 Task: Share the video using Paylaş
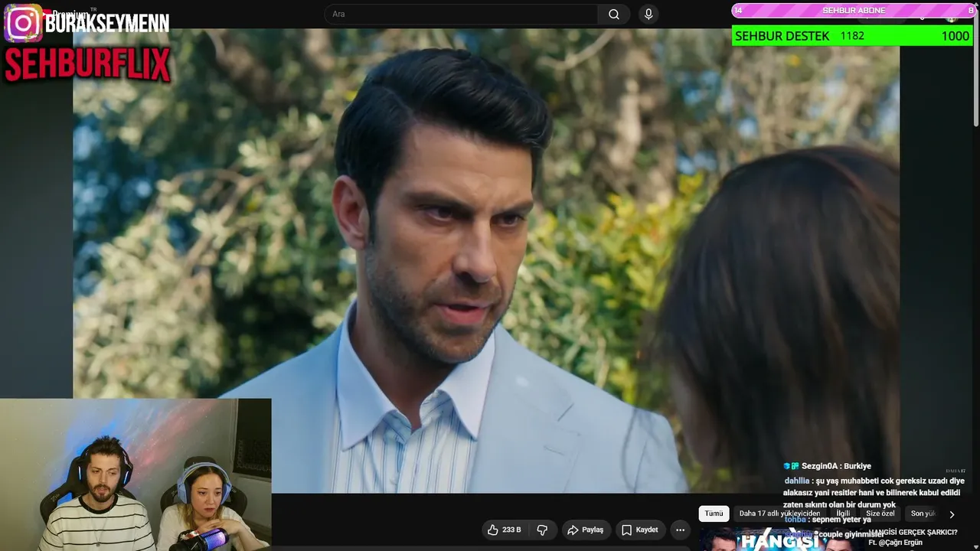pos(586,530)
